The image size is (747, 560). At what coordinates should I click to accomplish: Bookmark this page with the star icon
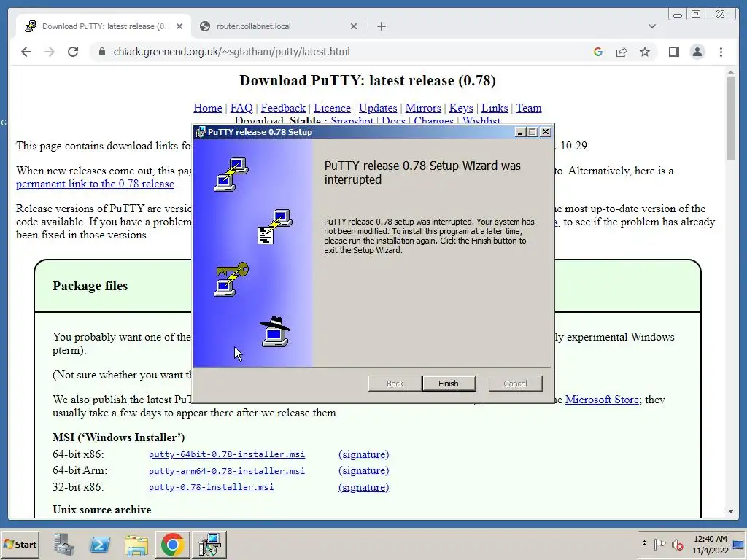[x=645, y=52]
